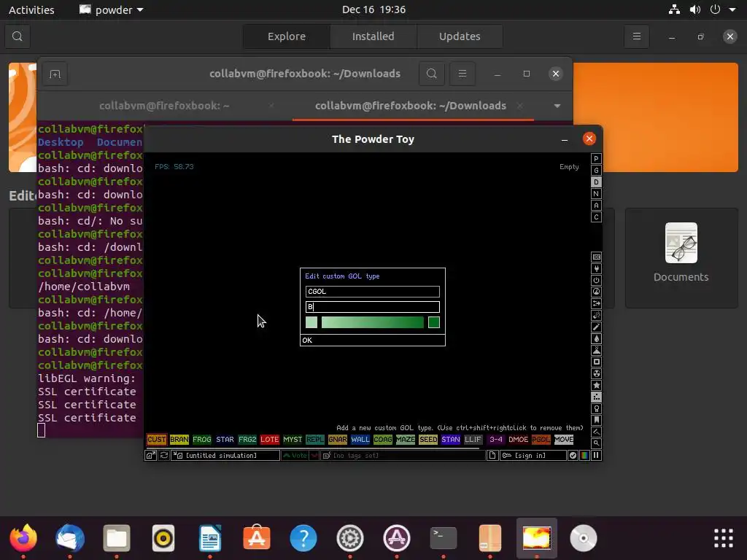Select the terminal ~/Downloads tab
Screen dimensions: 747x560
coord(411,106)
